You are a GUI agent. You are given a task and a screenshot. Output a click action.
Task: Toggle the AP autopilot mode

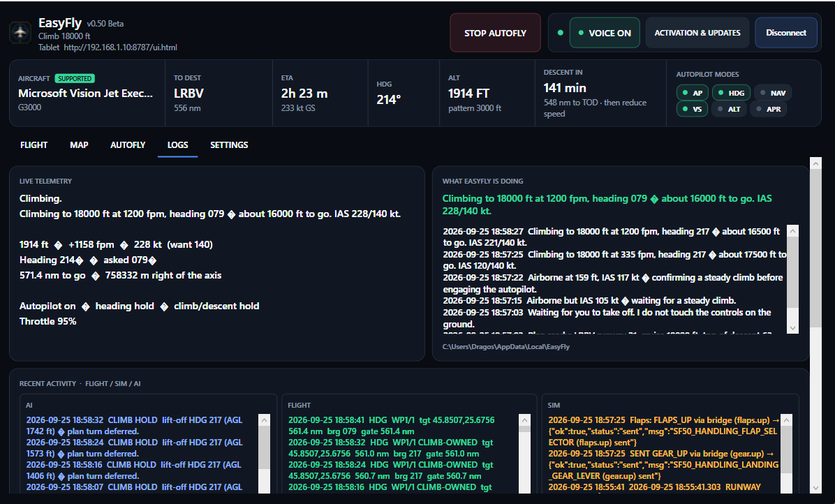tap(693, 93)
